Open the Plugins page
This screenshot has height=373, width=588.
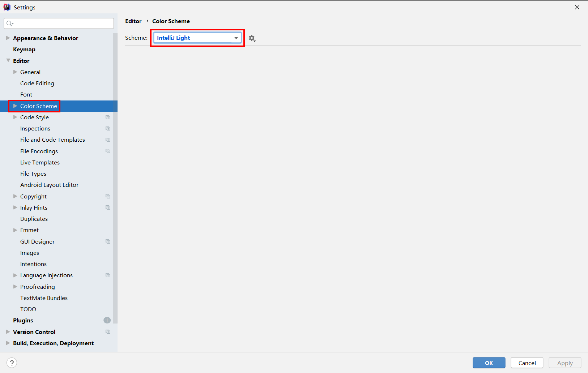(x=23, y=320)
